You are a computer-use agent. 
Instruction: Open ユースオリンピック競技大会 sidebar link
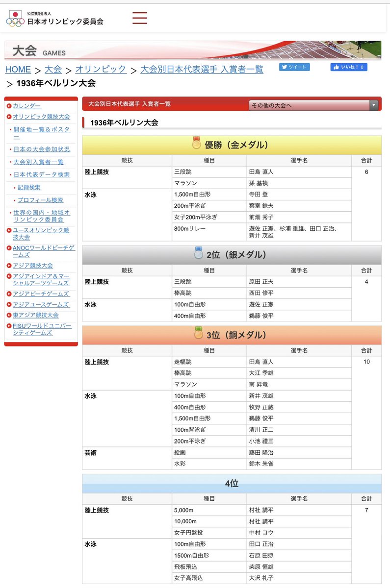[41, 233]
